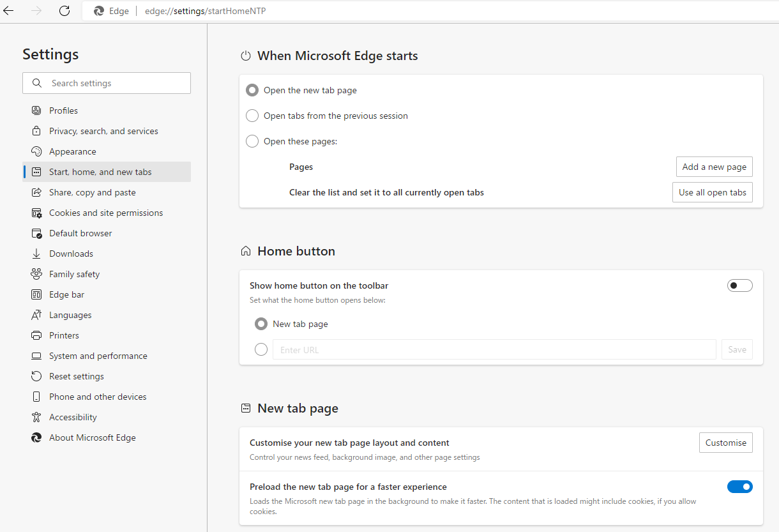Open Downloads settings

[x=107, y=254]
